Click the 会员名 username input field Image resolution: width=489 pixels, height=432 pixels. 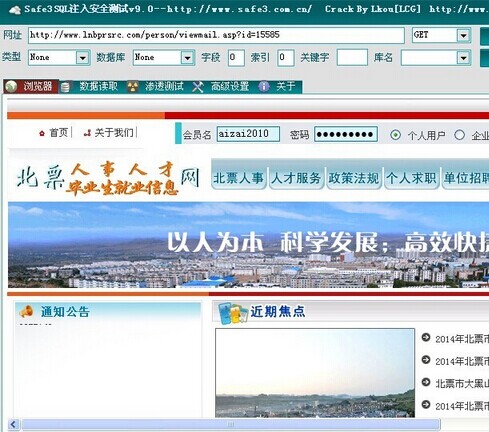click(x=248, y=134)
